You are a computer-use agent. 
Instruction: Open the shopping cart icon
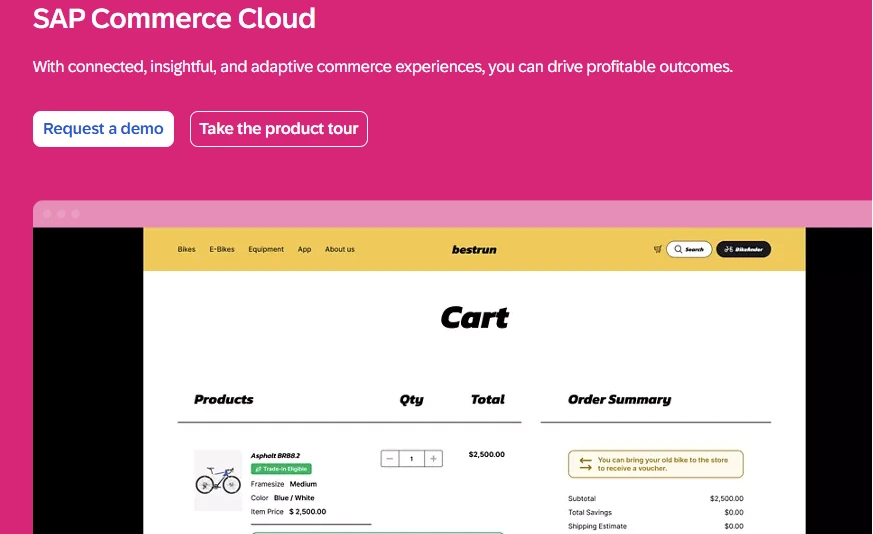658,249
